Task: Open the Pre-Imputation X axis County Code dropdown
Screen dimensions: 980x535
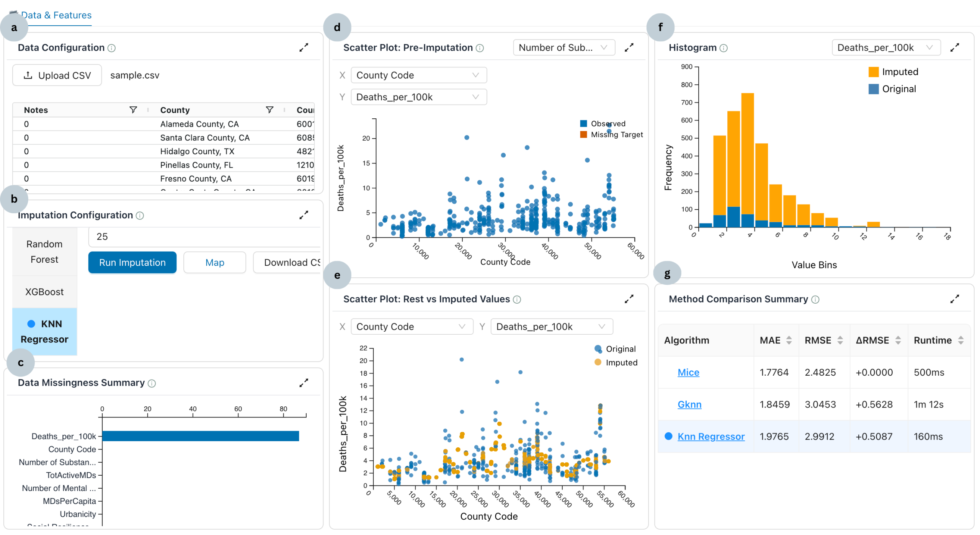Action: (x=419, y=75)
